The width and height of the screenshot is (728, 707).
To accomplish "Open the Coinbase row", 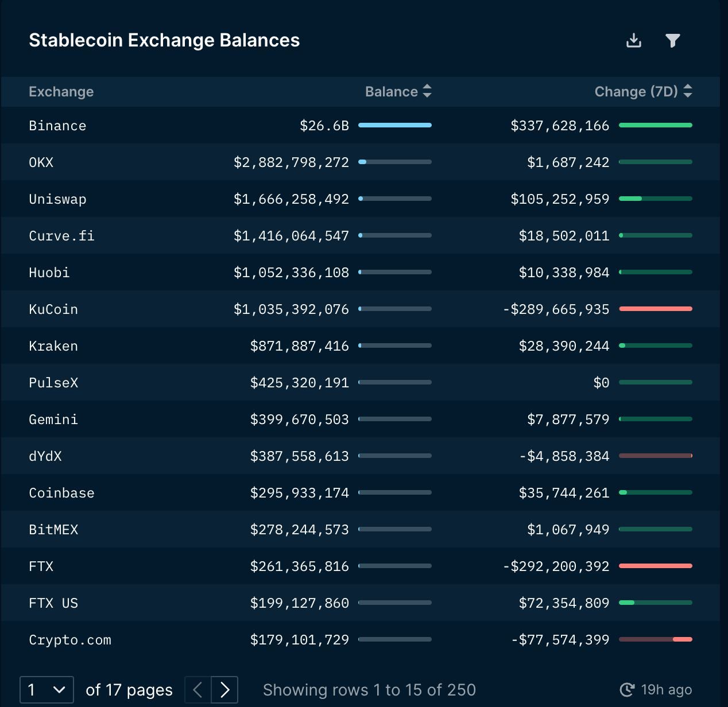I will 360,492.
